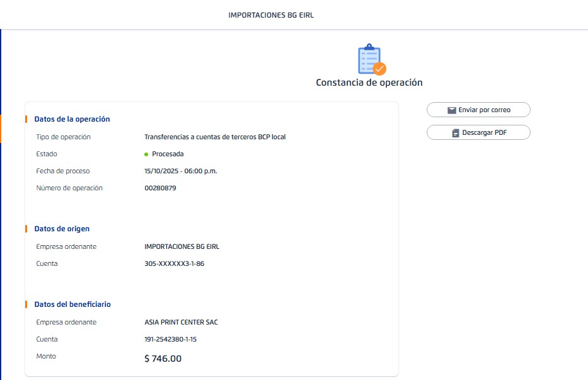Click the green Procesada status dot
This screenshot has height=380, width=588.
tap(146, 154)
